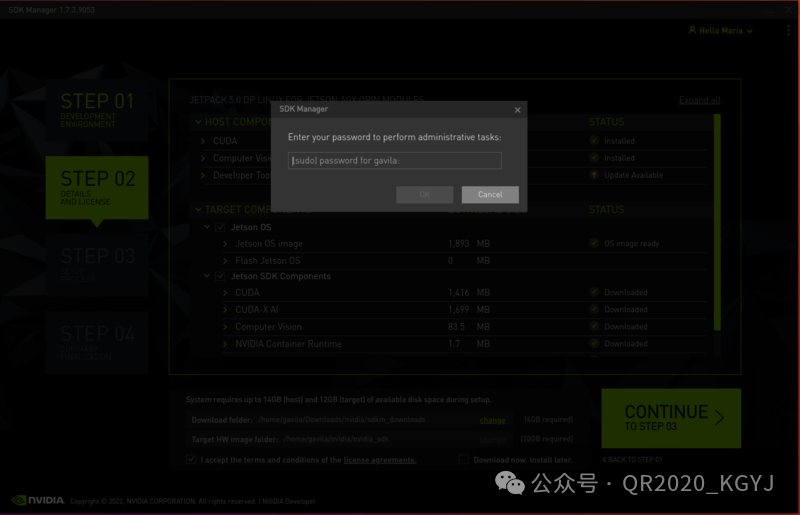Click the Downloaded icon for target CUDA
The width and height of the screenshot is (800, 515).
point(594,292)
